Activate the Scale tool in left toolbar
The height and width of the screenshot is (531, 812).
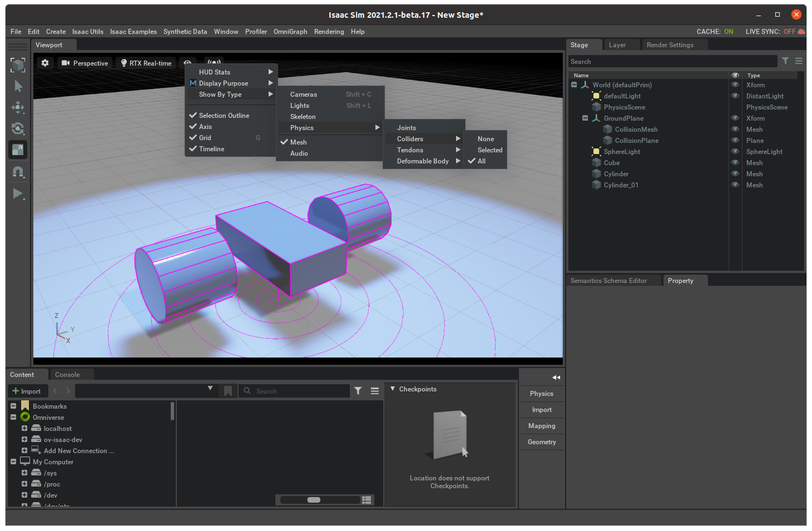pyautogui.click(x=18, y=150)
